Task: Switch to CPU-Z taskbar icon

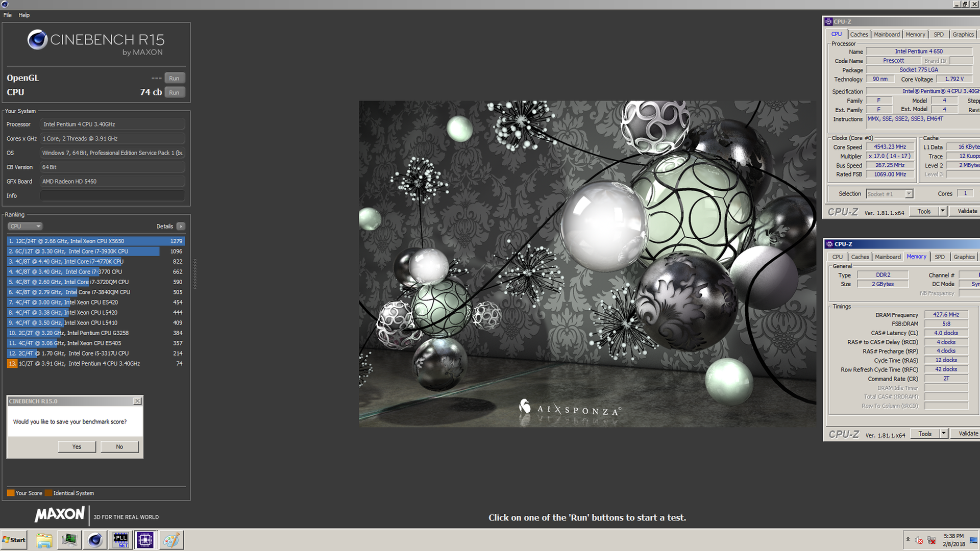Action: 145,540
